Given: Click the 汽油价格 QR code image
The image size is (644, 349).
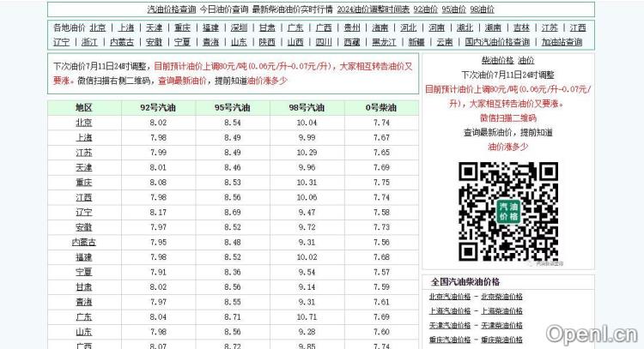Looking at the screenshot, I should [x=508, y=212].
